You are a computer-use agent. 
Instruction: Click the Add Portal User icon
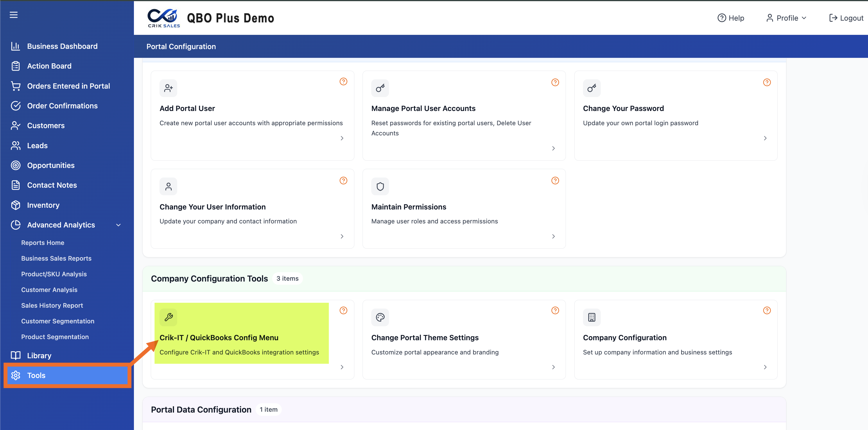coord(168,88)
